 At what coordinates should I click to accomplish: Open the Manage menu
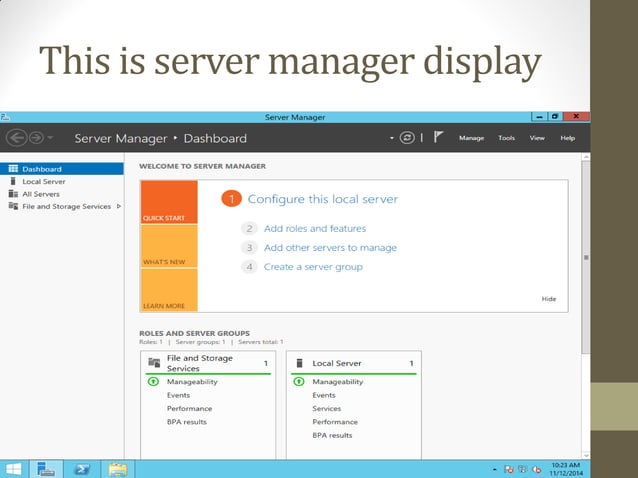(471, 137)
